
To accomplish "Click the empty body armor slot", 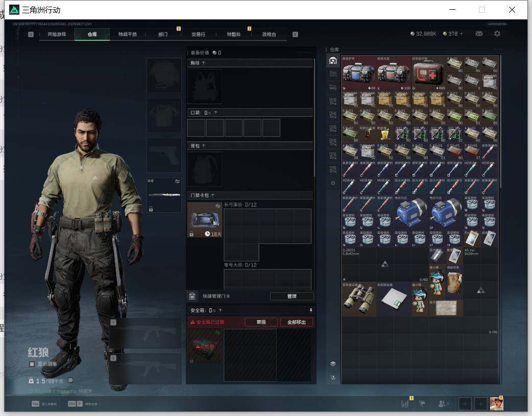I will 164,115.
